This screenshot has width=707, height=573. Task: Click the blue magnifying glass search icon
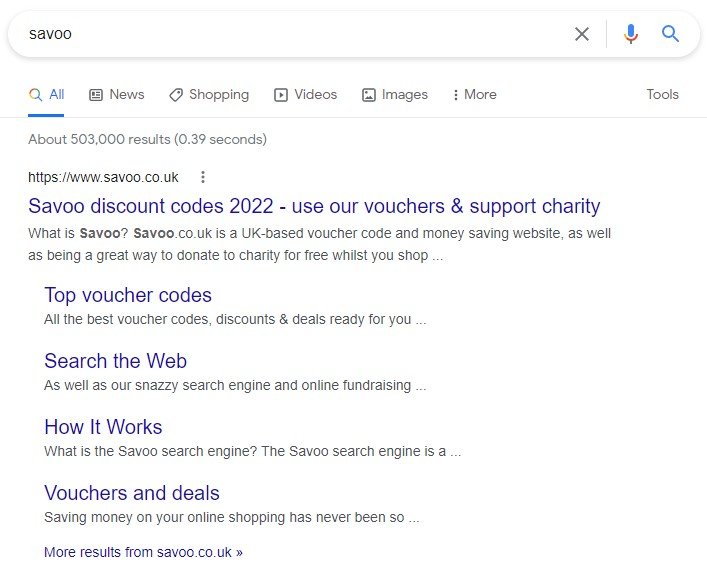670,33
